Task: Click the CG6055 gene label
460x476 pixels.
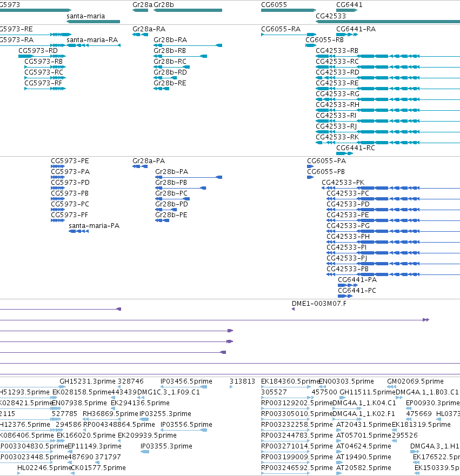Action: click(x=274, y=5)
